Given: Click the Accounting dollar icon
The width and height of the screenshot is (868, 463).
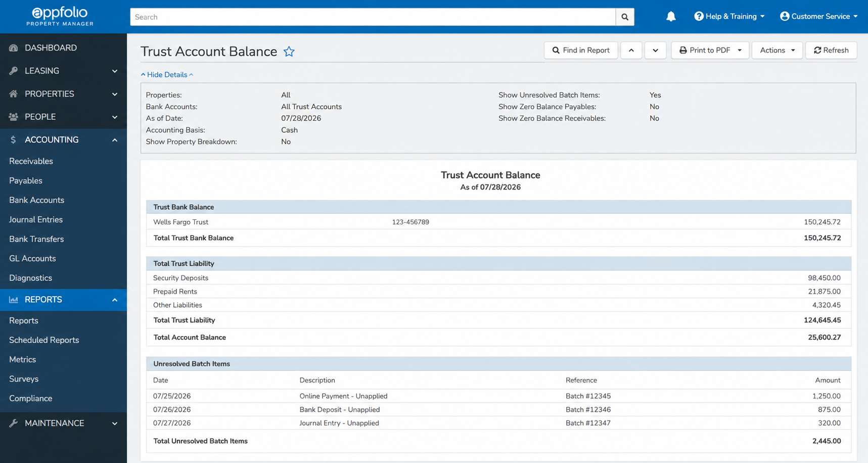Looking at the screenshot, I should point(14,140).
